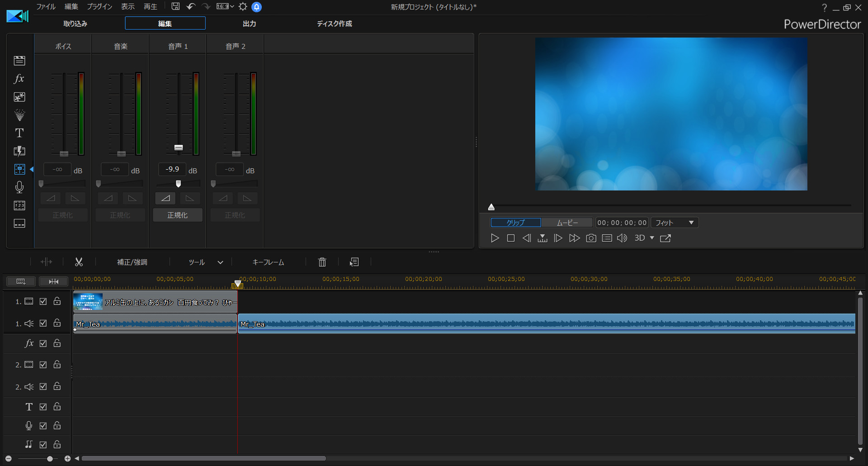Viewport: 868px width, 466px height.
Task: Select the second Mr_Tea audio clip
Action: [x=547, y=323]
